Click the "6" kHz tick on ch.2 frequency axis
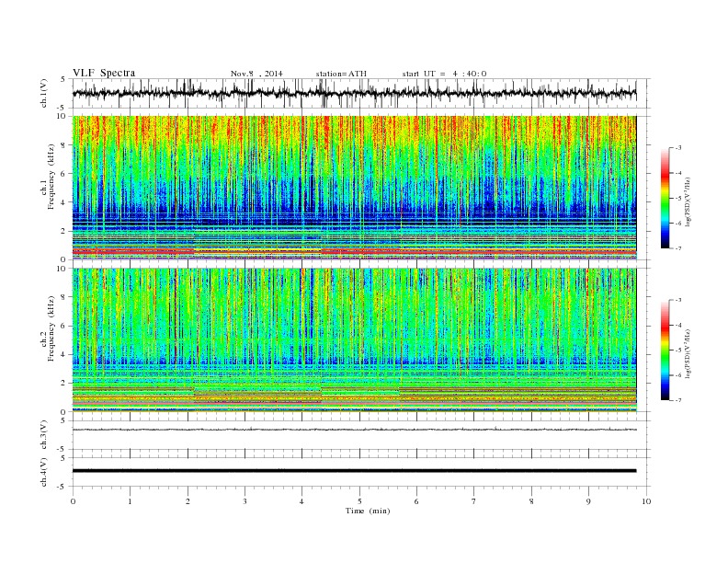This screenshot has width=728, height=563. click(63, 326)
